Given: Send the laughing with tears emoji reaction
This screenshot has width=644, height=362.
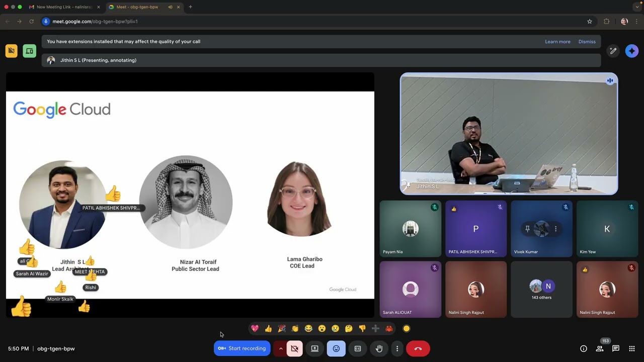Looking at the screenshot, I should [308, 329].
